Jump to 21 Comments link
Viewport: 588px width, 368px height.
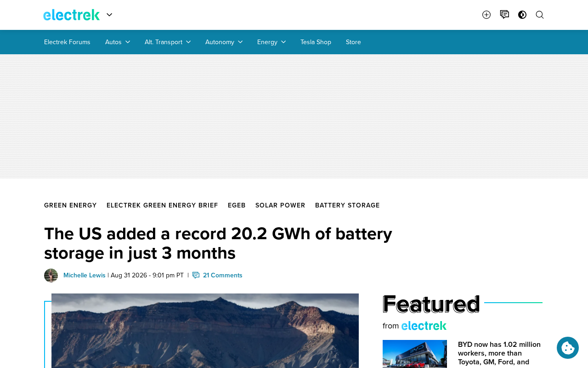223,275
